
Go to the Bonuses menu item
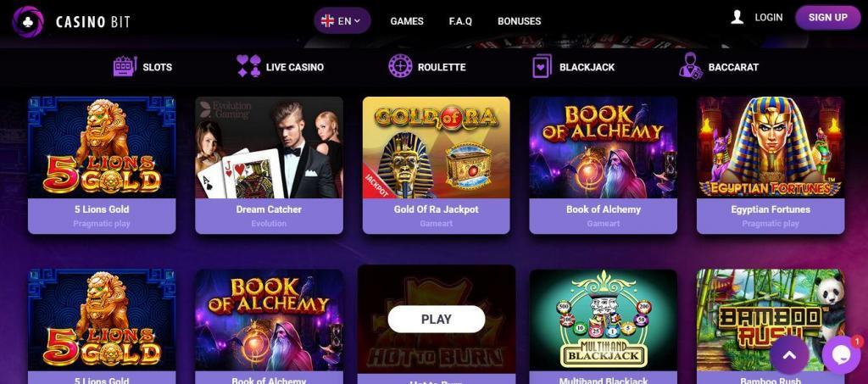tap(520, 21)
